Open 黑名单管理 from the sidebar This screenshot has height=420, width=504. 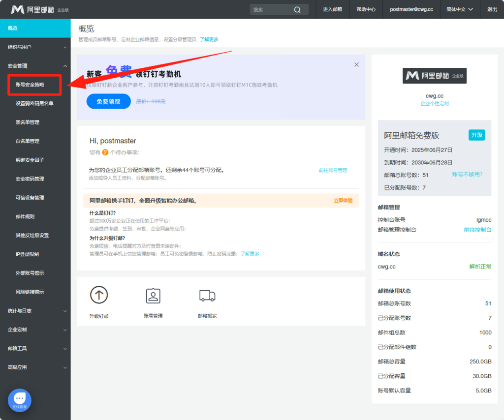coord(28,122)
